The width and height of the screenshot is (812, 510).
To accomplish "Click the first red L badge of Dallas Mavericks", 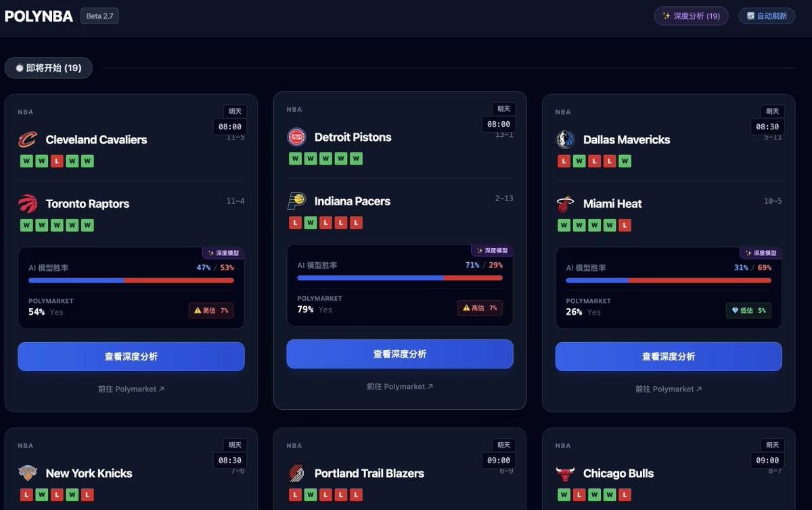I will [564, 161].
